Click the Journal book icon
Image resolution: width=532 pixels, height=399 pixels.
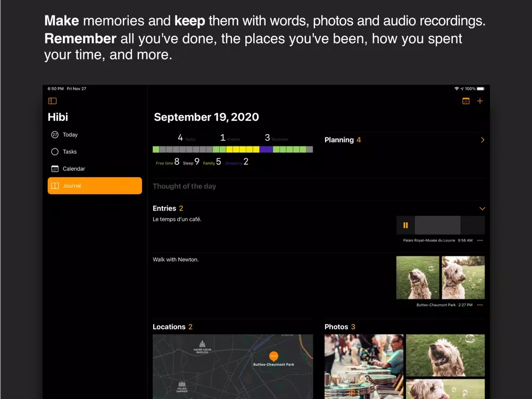click(55, 186)
